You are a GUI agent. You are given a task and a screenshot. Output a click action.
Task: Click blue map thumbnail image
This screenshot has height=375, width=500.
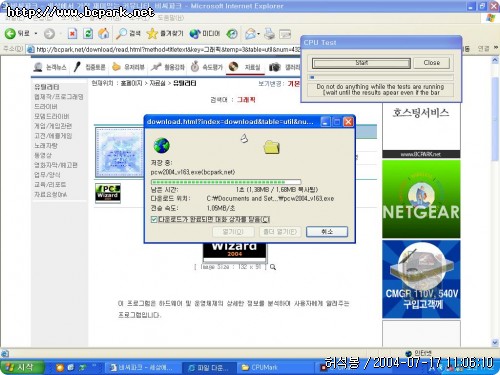[x=120, y=152]
